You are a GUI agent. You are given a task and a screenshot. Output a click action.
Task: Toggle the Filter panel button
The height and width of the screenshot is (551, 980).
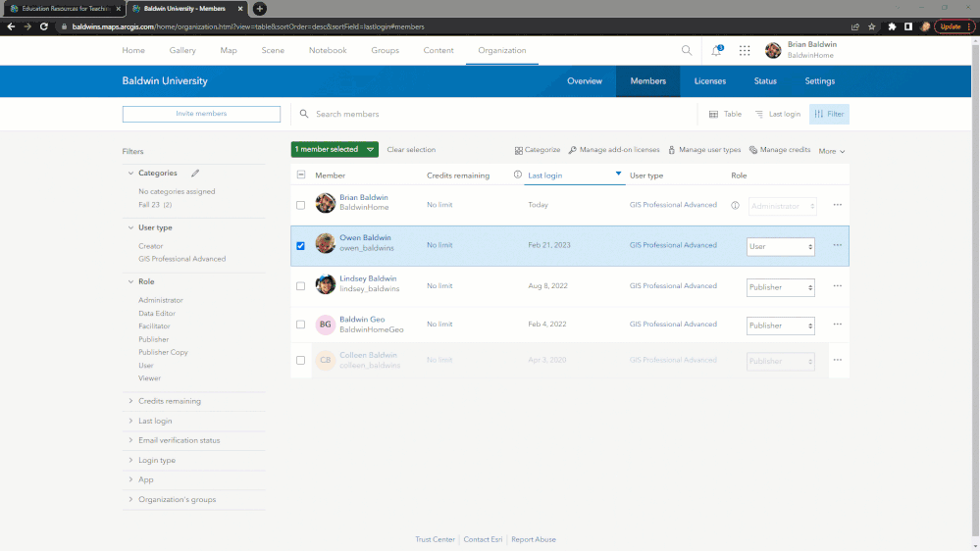pyautogui.click(x=829, y=115)
